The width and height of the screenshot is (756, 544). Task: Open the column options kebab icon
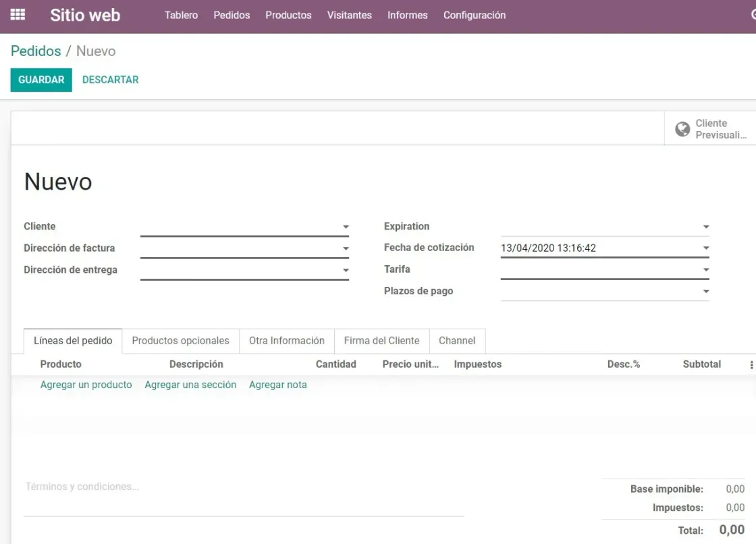(751, 365)
